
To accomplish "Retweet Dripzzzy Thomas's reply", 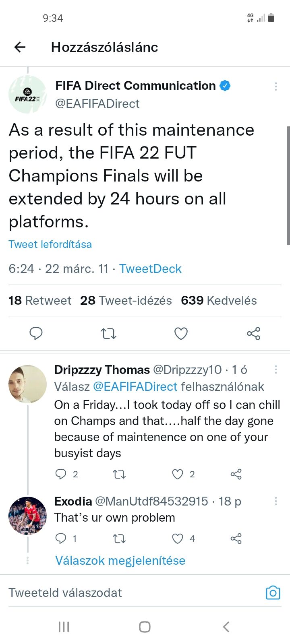I will click(119, 474).
